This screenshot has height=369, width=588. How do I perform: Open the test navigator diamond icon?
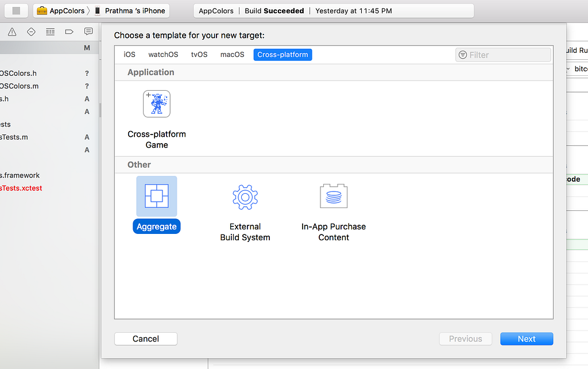(x=31, y=32)
